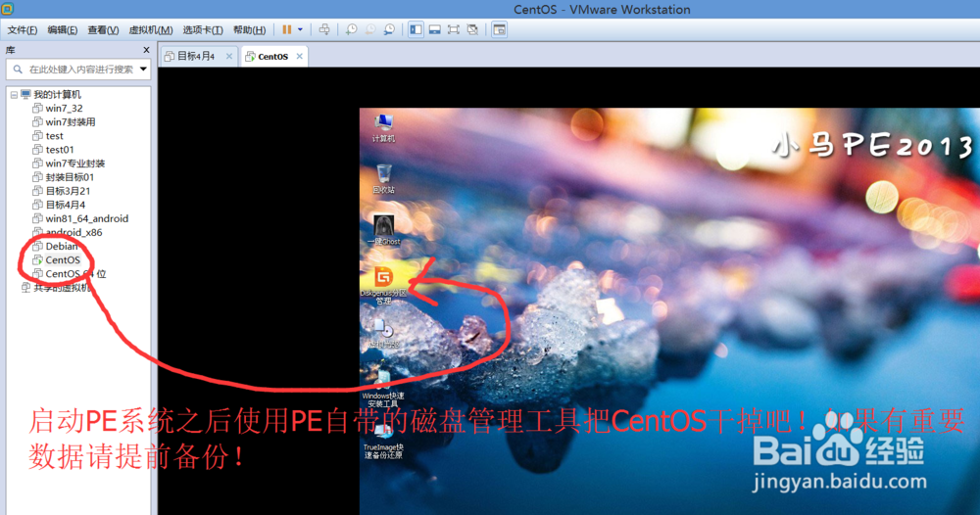Click the running VM icon on CentOS tab
Viewport: 980px width, 515px height.
[250, 56]
